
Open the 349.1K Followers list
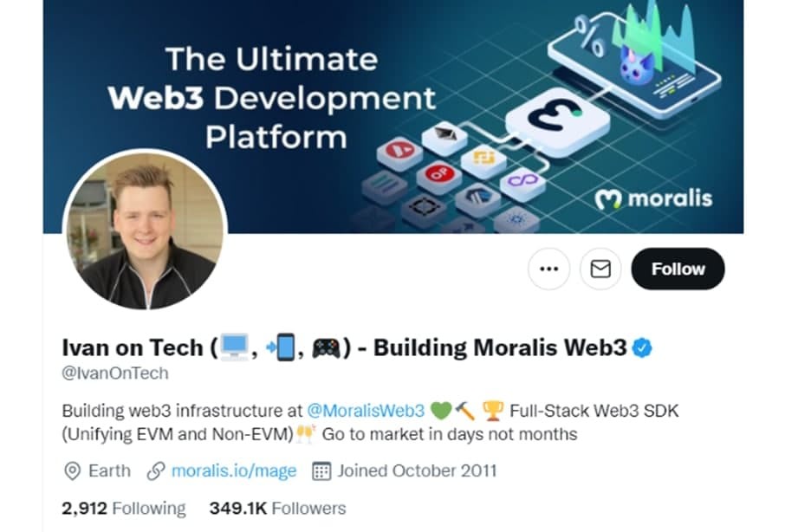[277, 508]
